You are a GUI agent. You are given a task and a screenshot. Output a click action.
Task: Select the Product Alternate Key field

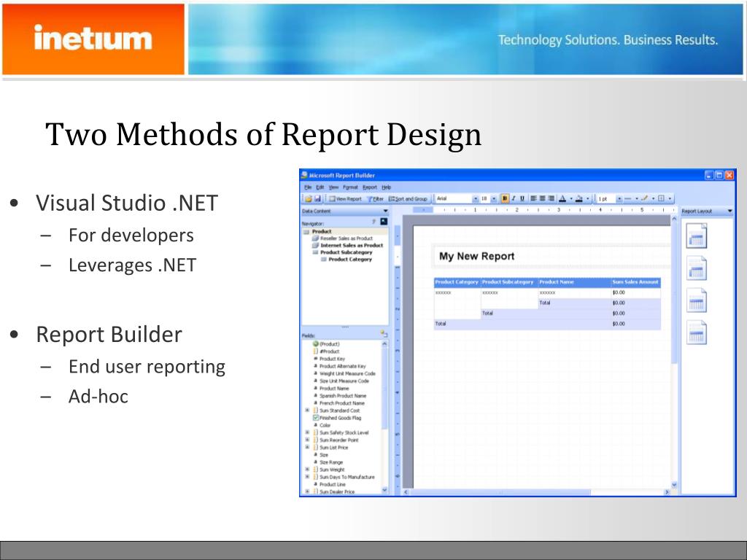click(343, 366)
